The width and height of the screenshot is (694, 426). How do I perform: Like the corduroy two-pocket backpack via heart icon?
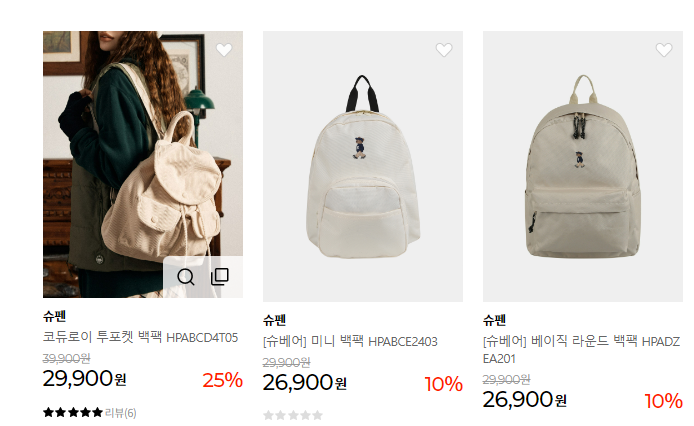coord(224,50)
